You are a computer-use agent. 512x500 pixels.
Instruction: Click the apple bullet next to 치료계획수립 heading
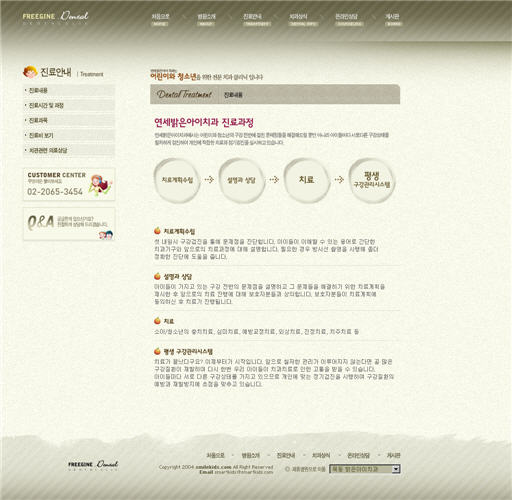157,231
